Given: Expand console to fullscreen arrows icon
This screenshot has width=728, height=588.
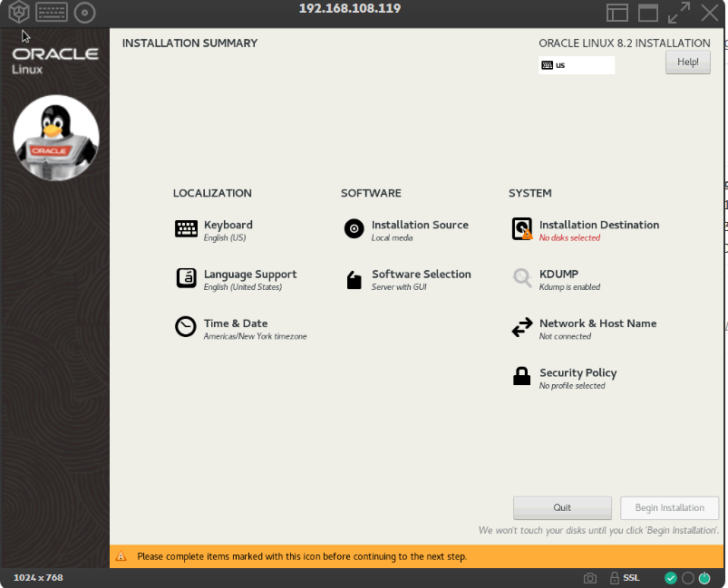Looking at the screenshot, I should [x=679, y=13].
